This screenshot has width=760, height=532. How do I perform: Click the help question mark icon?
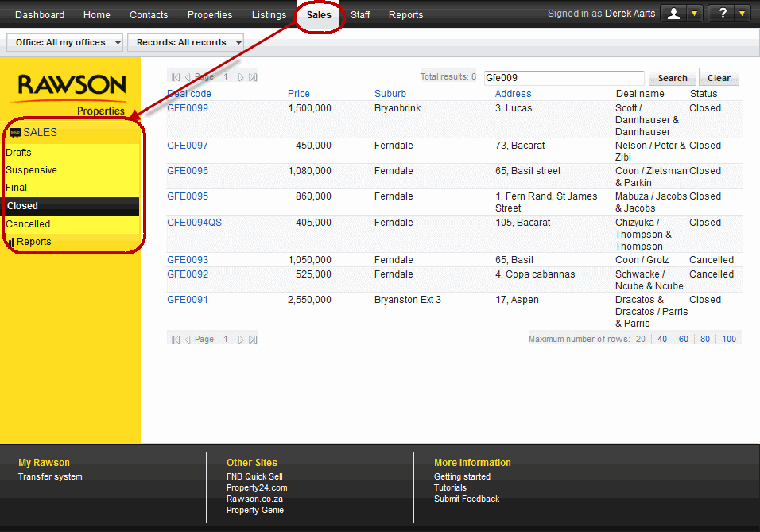coord(722,14)
